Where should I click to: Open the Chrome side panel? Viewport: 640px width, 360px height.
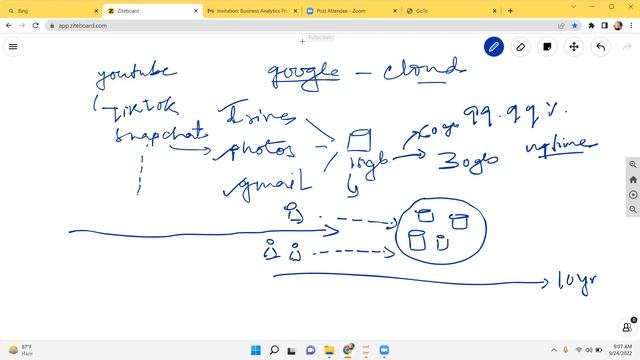point(604,26)
